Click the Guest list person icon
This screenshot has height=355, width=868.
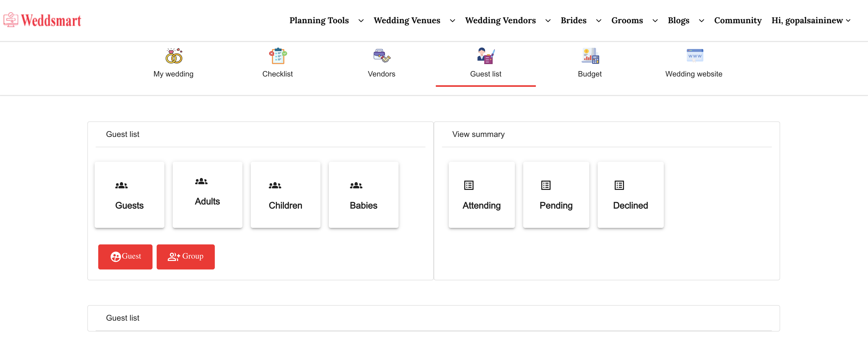485,56
